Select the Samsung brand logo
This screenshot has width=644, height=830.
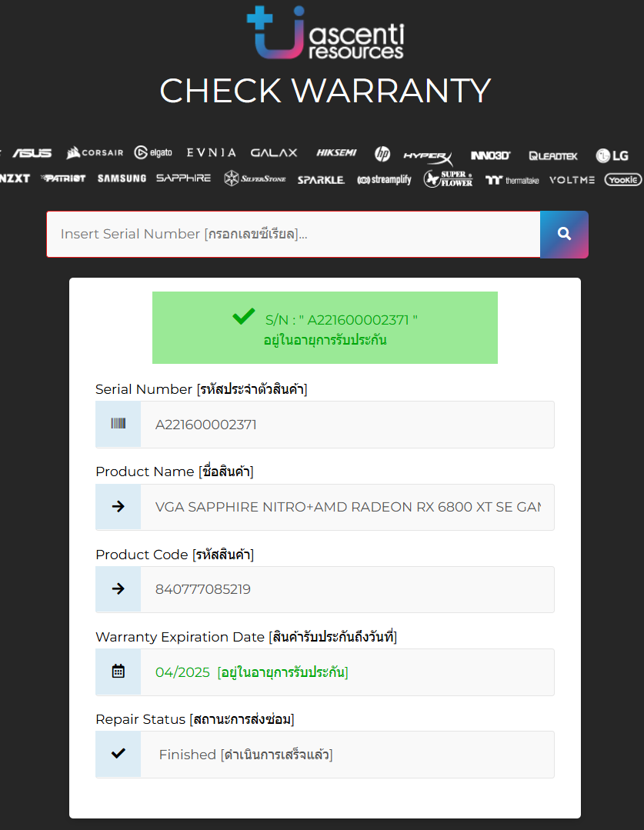point(122,178)
